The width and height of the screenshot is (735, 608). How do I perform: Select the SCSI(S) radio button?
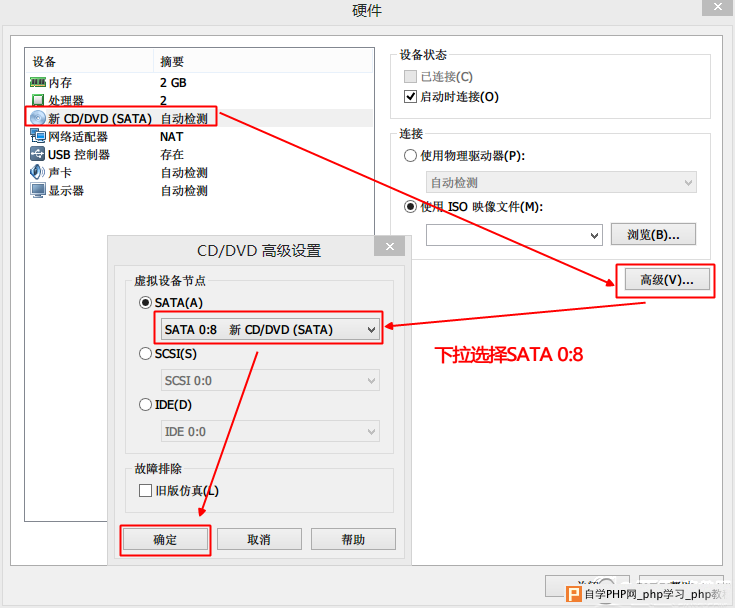pyautogui.click(x=145, y=353)
